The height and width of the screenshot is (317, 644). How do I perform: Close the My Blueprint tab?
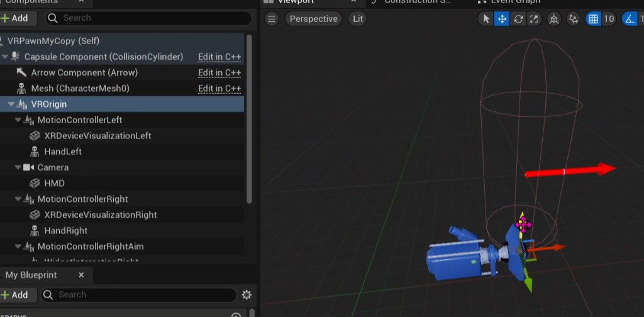tap(81, 275)
